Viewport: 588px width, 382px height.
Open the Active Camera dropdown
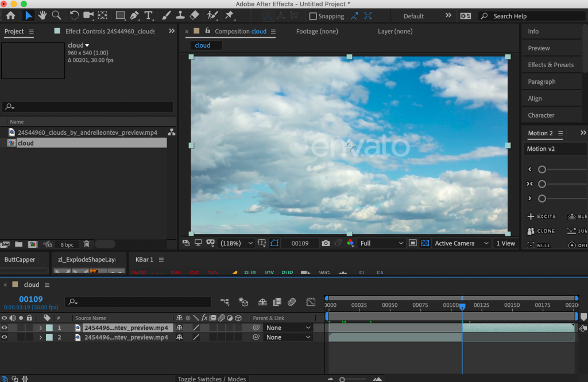pos(462,243)
